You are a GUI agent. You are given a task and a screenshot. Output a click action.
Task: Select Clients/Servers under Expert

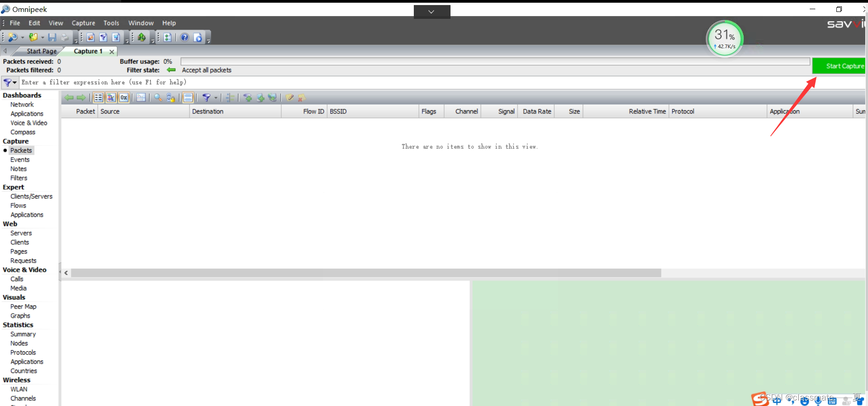[32, 197]
